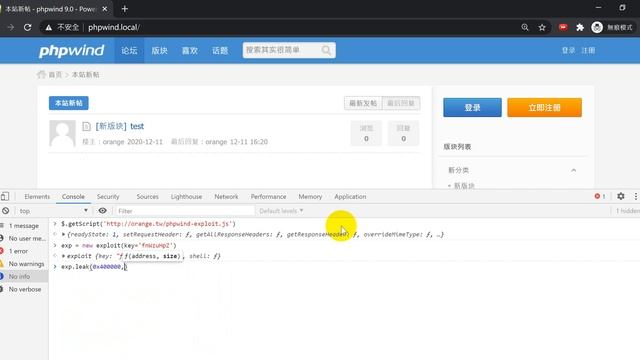
Task: Zoom the page with the magnifier icon
Action: [x=525, y=27]
